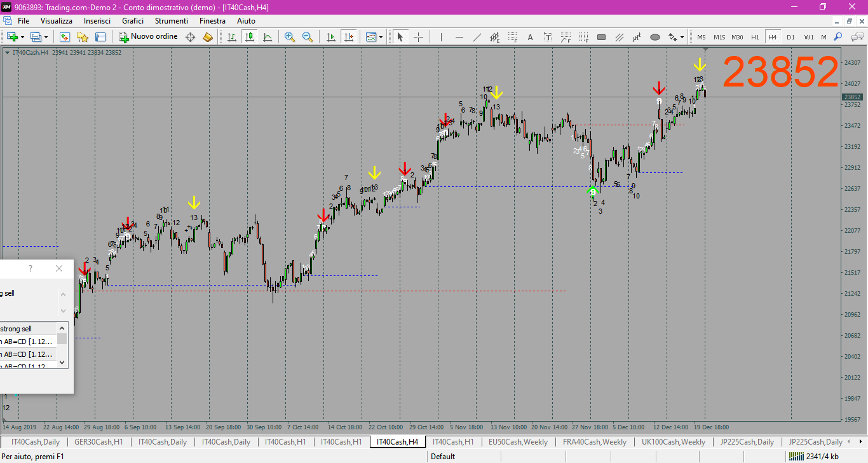Collapse the IT40Cash,H4 chart label triangle
Screen dimensions: 868x463
coord(7,53)
